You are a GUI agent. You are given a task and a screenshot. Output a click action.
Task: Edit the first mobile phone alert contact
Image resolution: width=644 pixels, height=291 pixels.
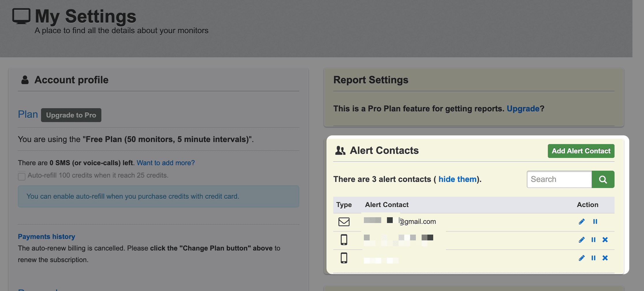[581, 240]
